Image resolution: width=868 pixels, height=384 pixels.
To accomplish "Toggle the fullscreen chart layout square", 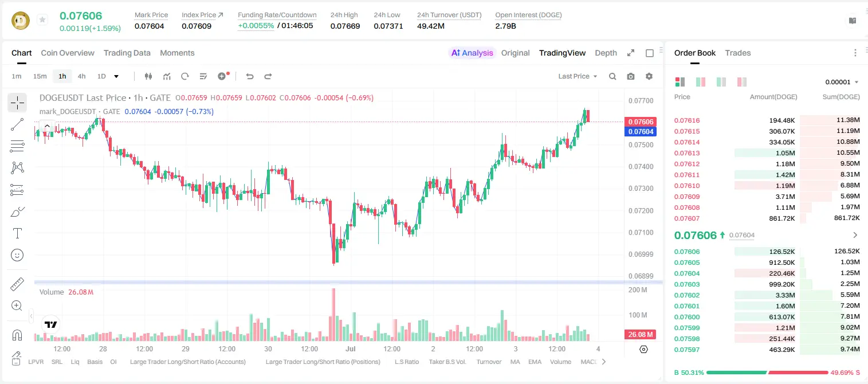I will [x=650, y=53].
